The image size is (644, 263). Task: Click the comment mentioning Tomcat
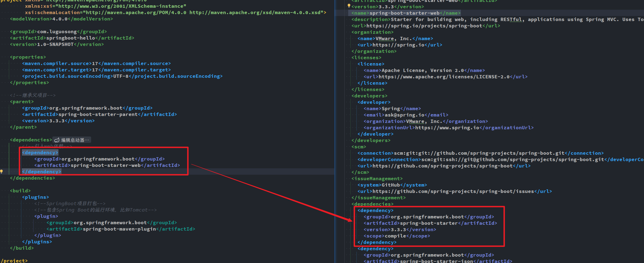click(x=96, y=210)
